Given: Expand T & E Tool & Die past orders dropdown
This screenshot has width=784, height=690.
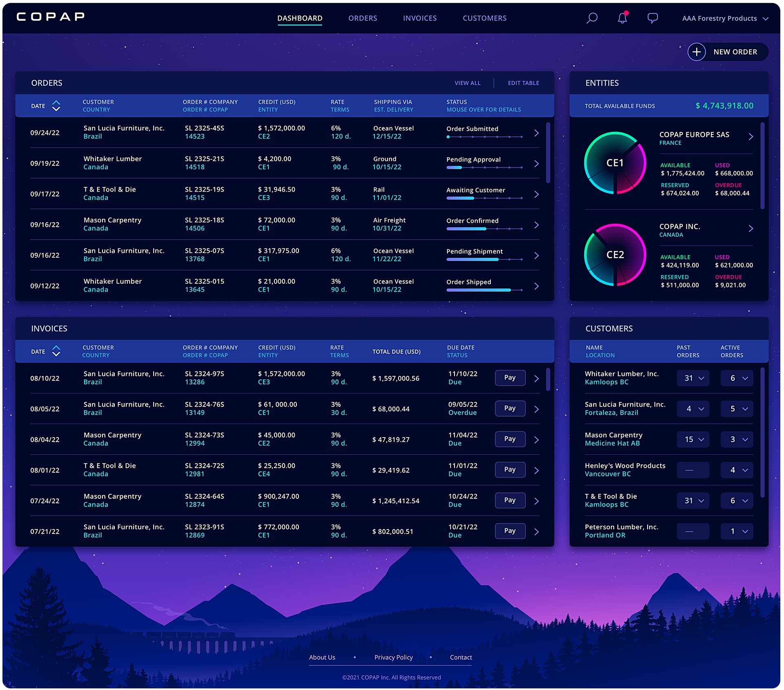Looking at the screenshot, I should click(x=693, y=500).
